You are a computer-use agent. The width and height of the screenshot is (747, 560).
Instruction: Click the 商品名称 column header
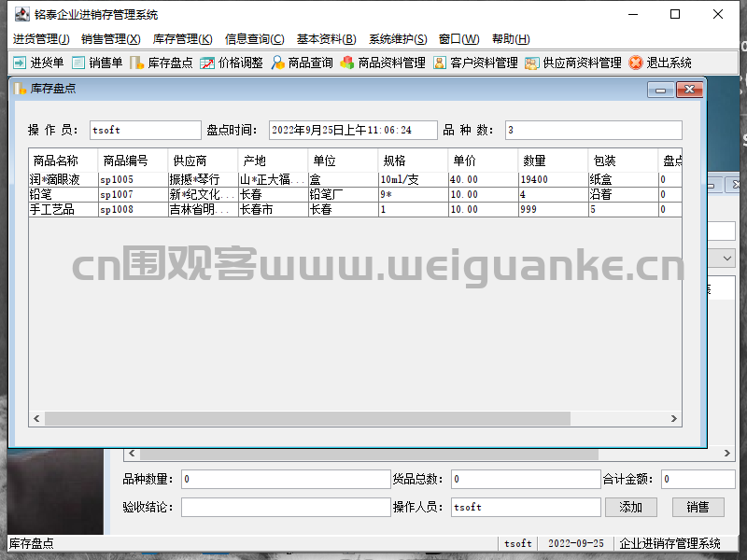[63, 161]
